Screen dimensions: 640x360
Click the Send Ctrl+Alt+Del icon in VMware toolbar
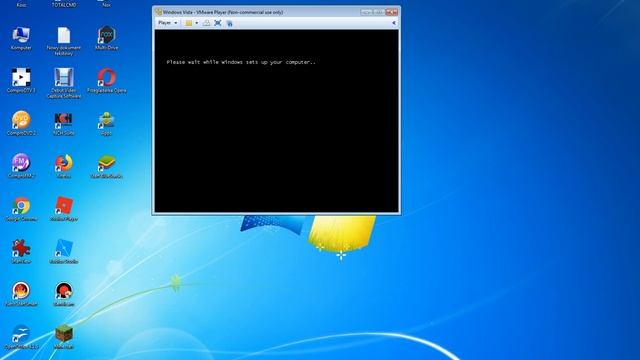pos(207,23)
